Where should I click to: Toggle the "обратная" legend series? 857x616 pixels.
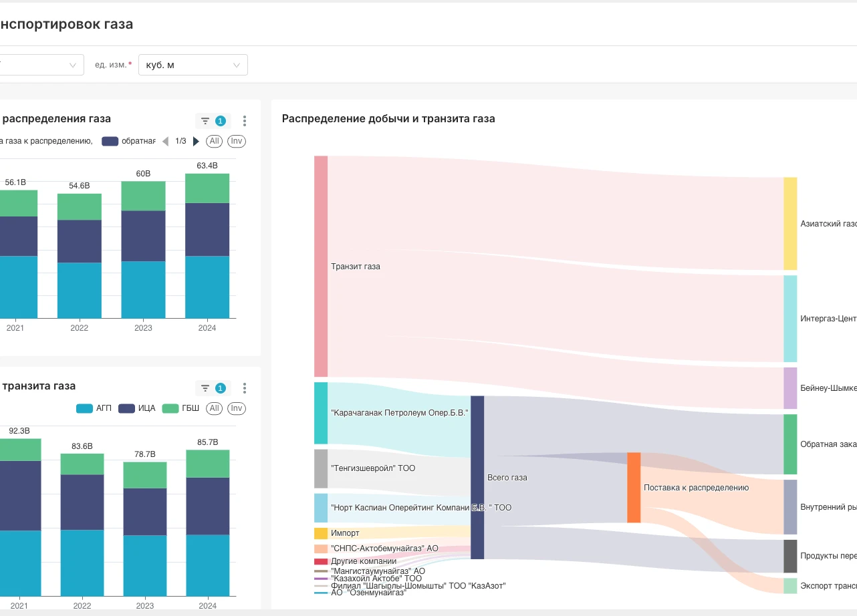click(128, 141)
